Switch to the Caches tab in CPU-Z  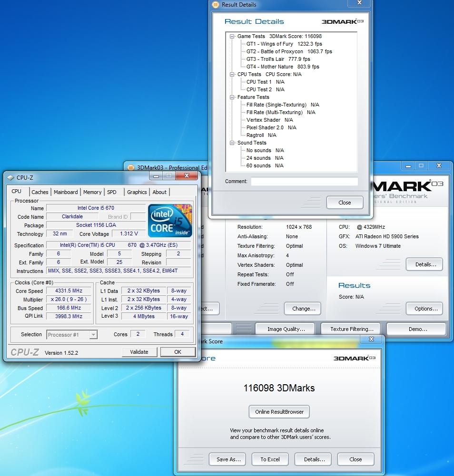pyautogui.click(x=40, y=192)
